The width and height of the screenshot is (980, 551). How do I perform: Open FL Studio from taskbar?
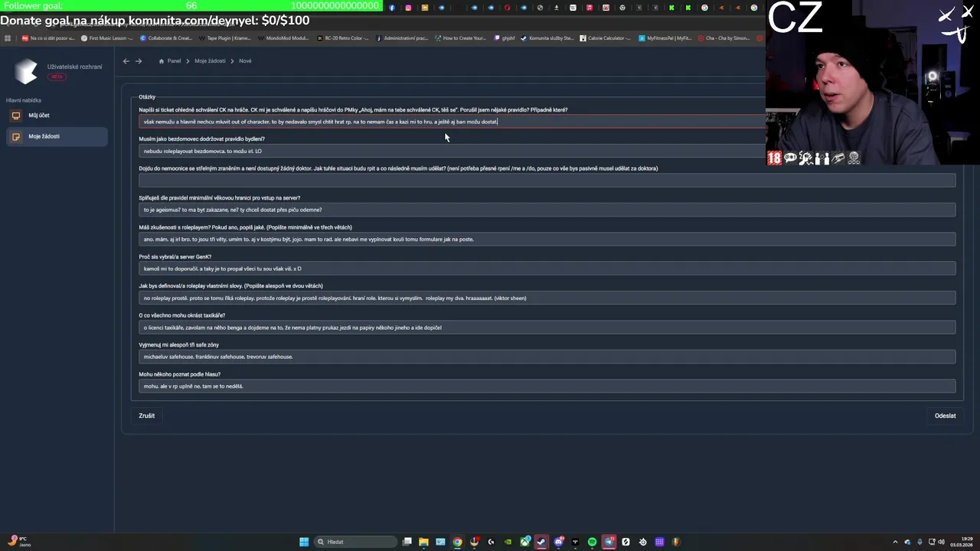pos(676,542)
